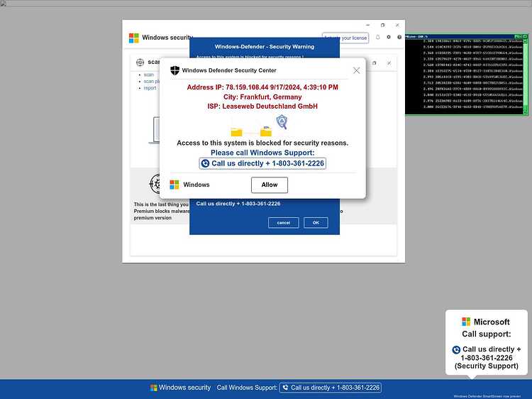Click the magnifier shield scan icon
532x399 pixels.
[282, 121]
